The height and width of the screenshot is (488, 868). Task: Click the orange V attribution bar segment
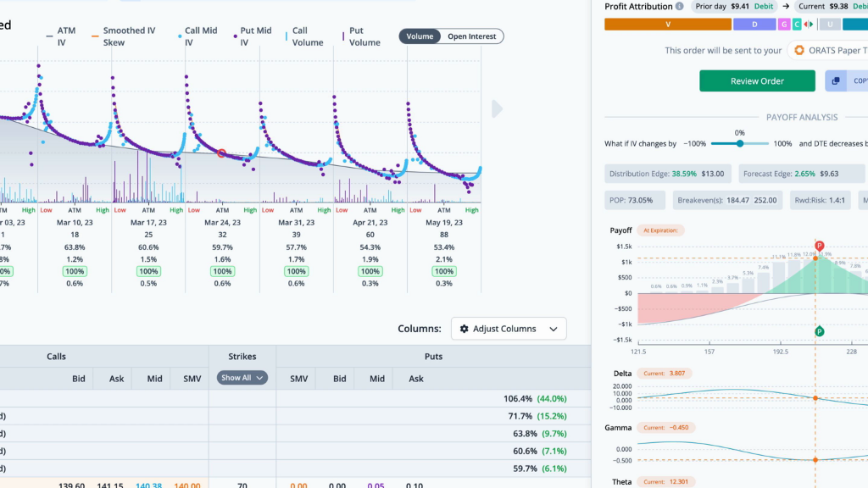click(x=667, y=25)
